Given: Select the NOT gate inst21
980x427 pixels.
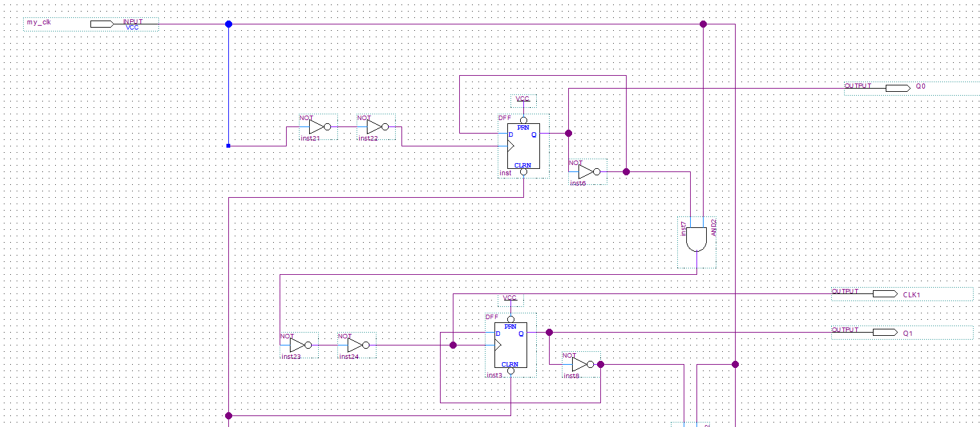Looking at the screenshot, I should 316,127.
